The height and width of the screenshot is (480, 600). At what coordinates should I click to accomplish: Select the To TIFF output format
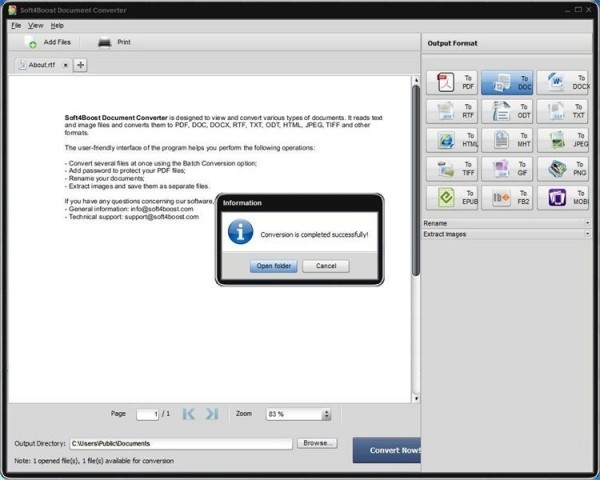[x=453, y=169]
